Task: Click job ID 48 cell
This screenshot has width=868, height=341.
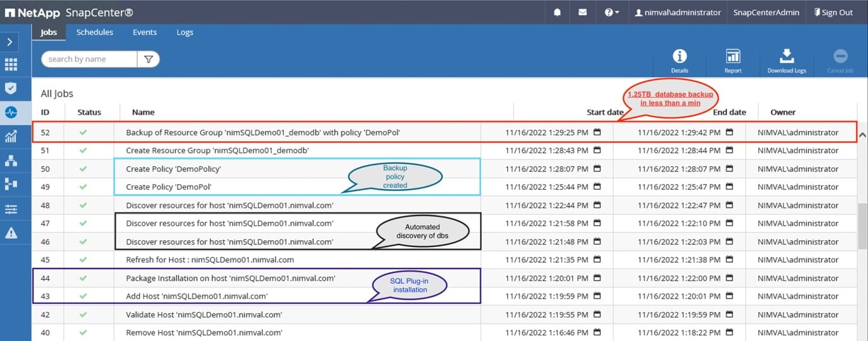Action: [45, 205]
